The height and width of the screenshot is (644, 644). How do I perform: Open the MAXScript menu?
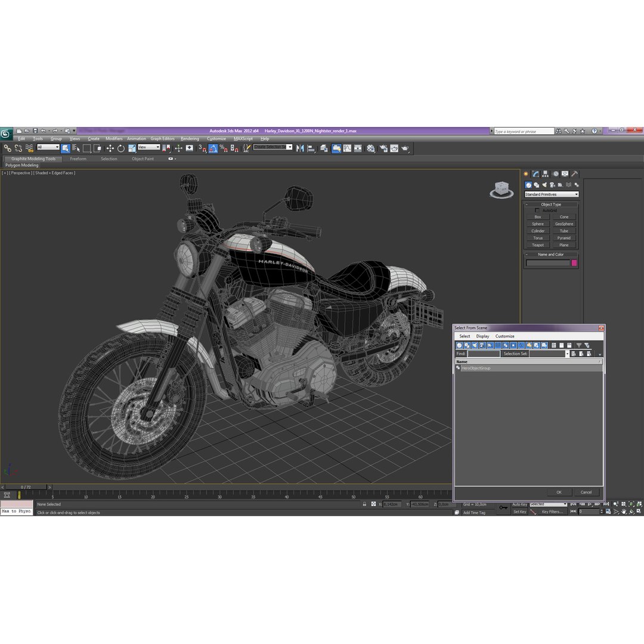pyautogui.click(x=243, y=139)
